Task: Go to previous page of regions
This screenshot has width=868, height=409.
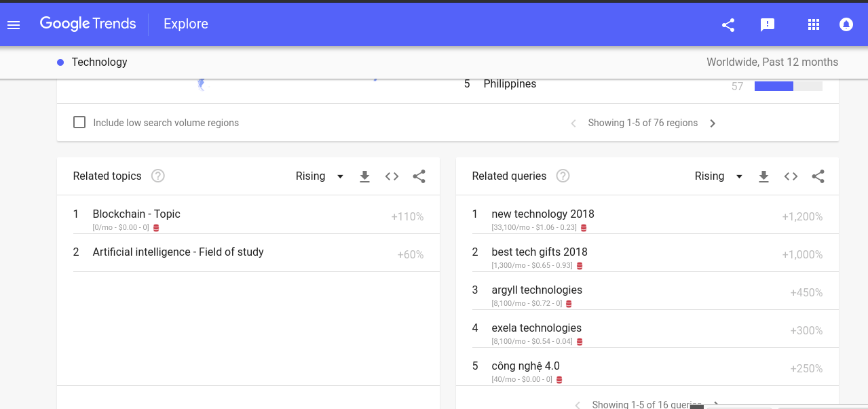Action: (x=573, y=123)
